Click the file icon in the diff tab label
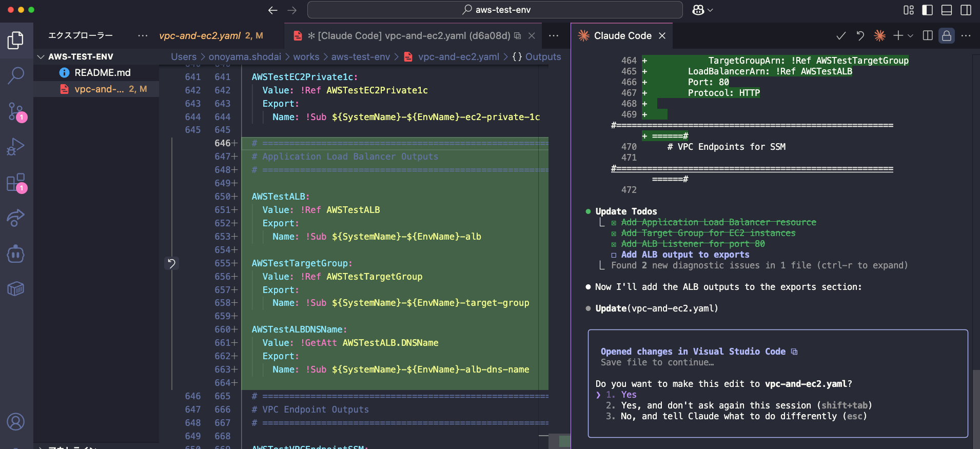 (298, 35)
